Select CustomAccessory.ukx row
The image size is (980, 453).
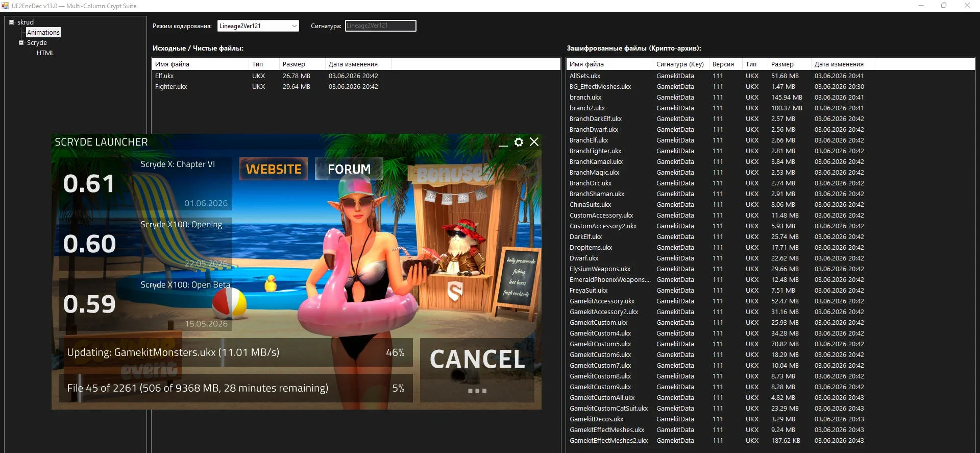(771, 215)
